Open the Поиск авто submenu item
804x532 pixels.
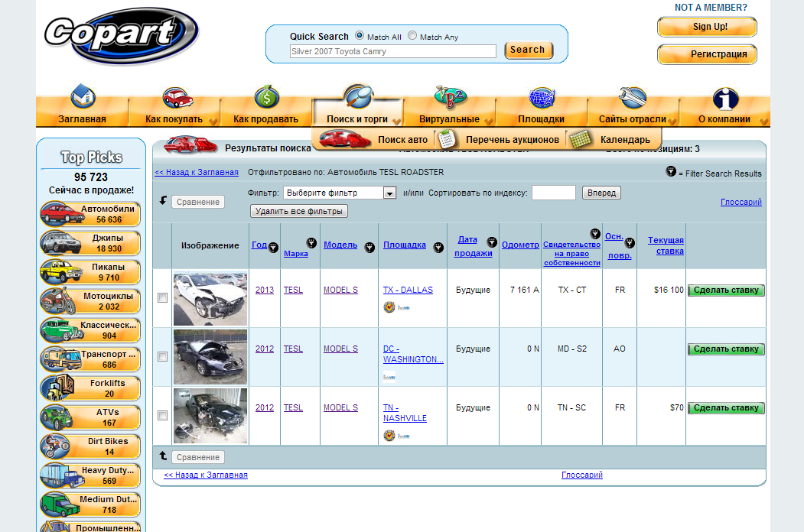point(374,139)
